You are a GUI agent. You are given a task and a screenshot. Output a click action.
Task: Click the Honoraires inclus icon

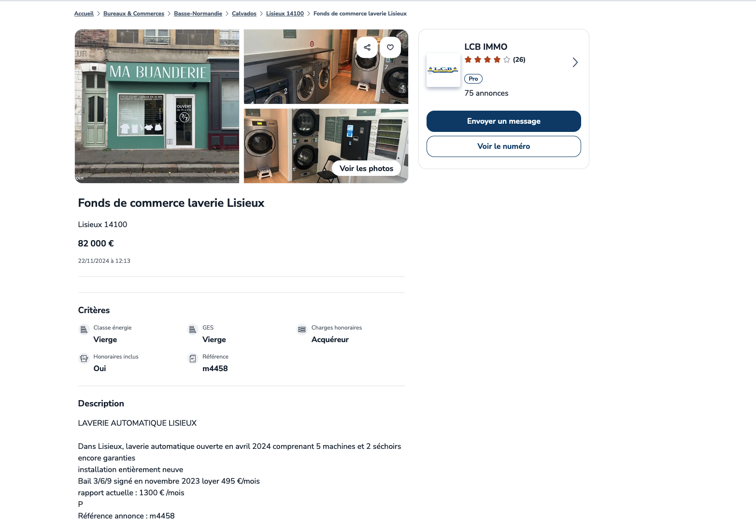pyautogui.click(x=84, y=359)
